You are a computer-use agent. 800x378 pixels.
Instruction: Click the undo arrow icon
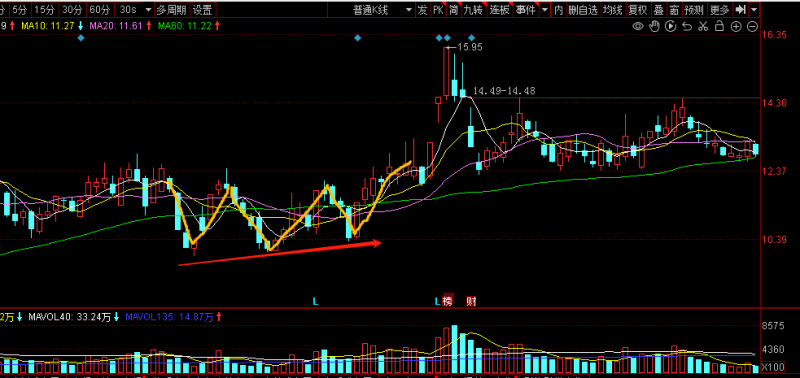click(x=687, y=27)
